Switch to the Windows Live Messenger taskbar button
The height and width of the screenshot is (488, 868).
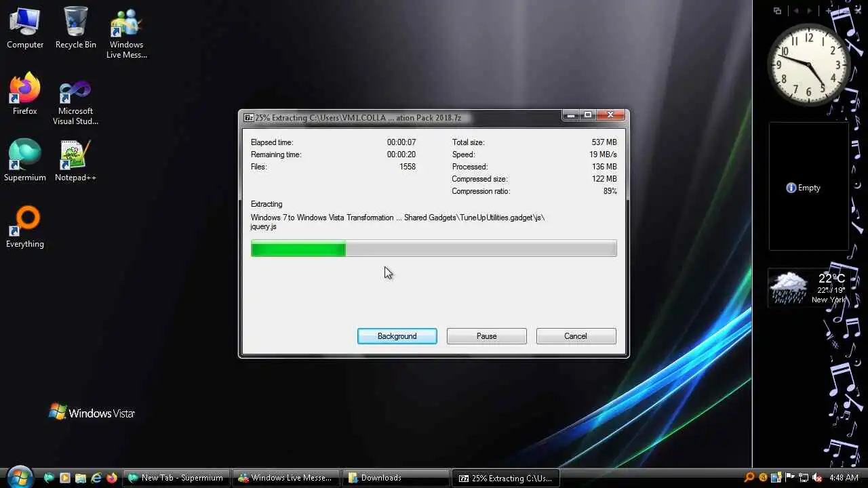coord(286,478)
